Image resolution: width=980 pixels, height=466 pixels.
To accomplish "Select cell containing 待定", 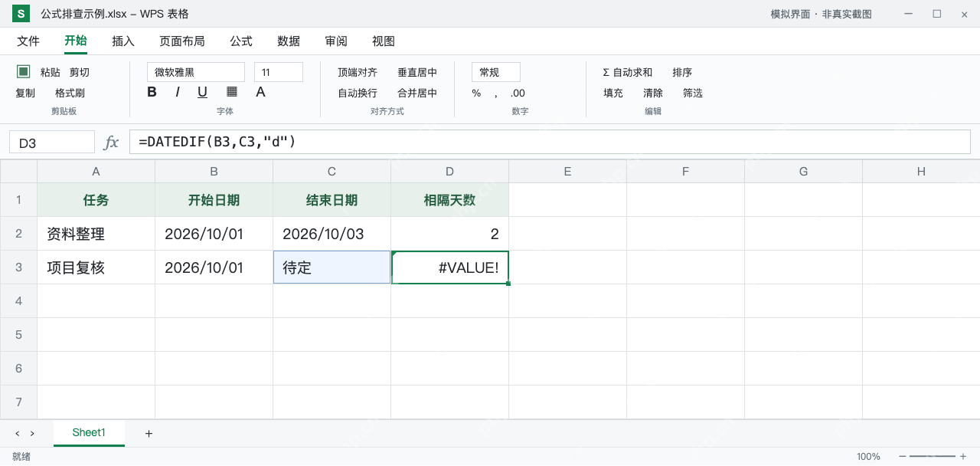I will pyautogui.click(x=332, y=267).
